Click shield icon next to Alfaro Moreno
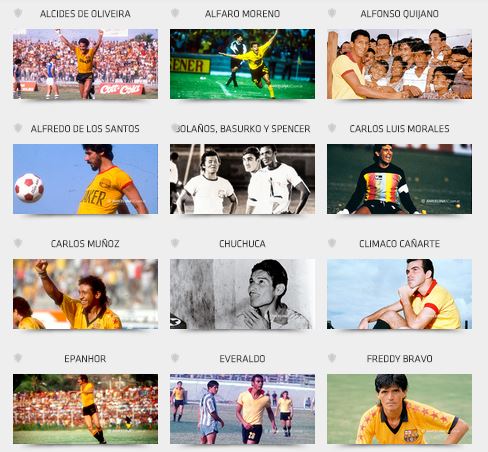 click(175, 13)
